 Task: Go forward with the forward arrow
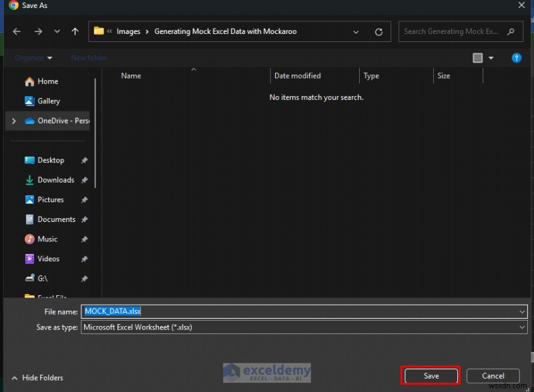click(38, 31)
